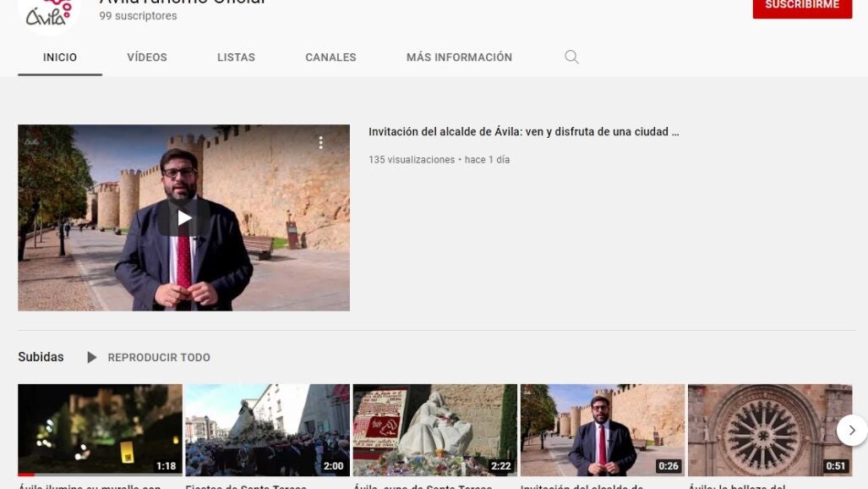This screenshot has width=868, height=489.
Task: Go to the CANALES tab
Action: 330,58
